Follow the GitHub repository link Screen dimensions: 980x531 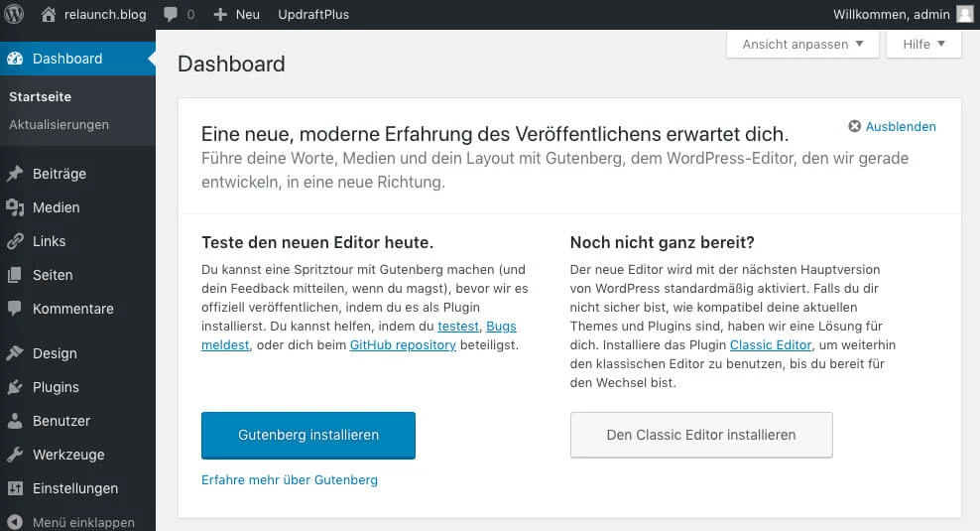point(403,345)
